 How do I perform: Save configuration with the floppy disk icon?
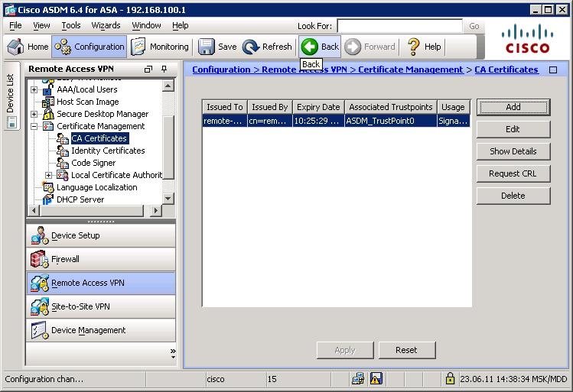click(217, 47)
